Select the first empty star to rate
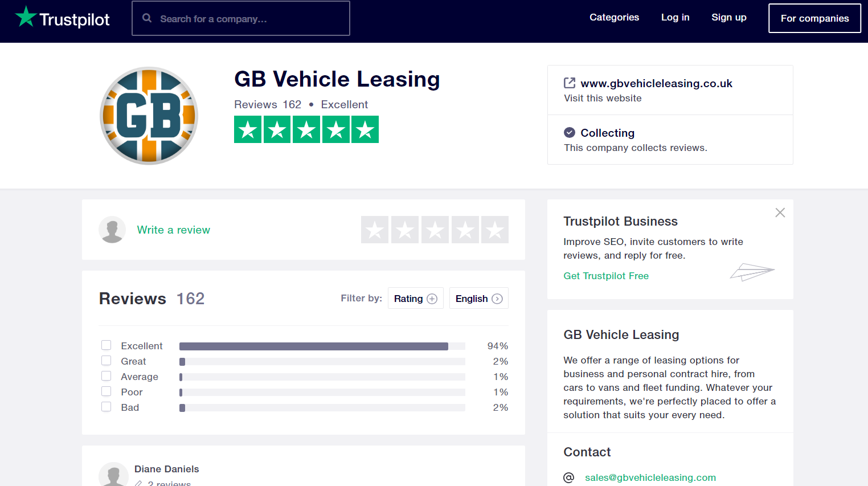Screen dimensions: 868x486 click(x=375, y=230)
